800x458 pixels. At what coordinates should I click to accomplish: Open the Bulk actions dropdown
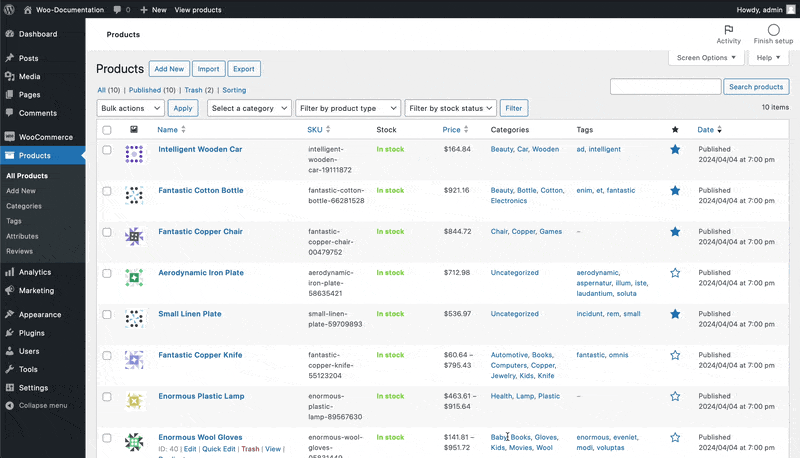(130, 108)
